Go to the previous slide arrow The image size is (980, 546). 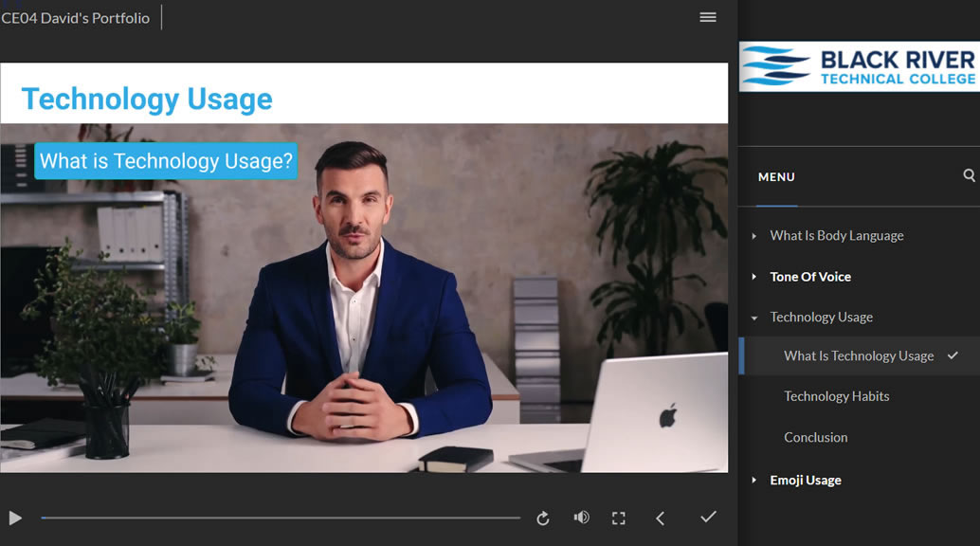[x=660, y=518]
